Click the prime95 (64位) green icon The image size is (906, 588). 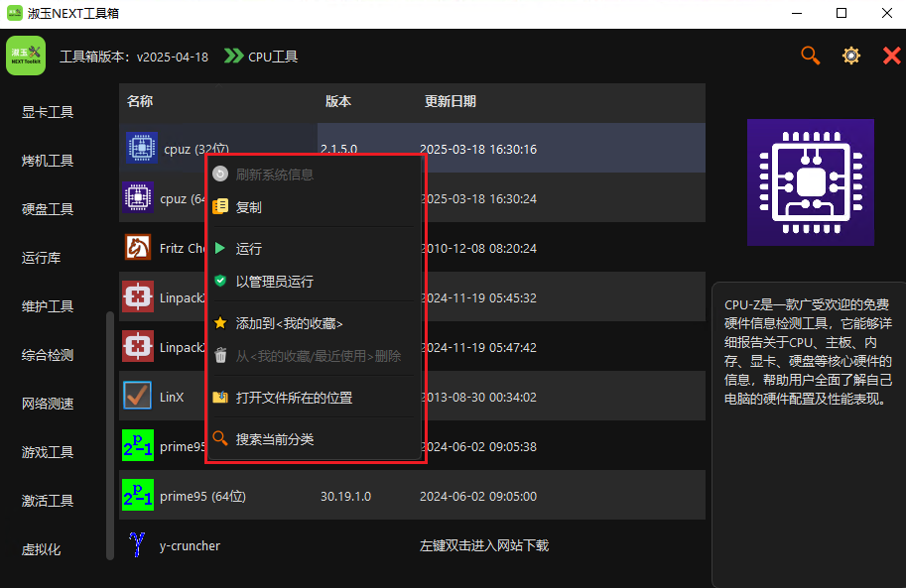138,496
